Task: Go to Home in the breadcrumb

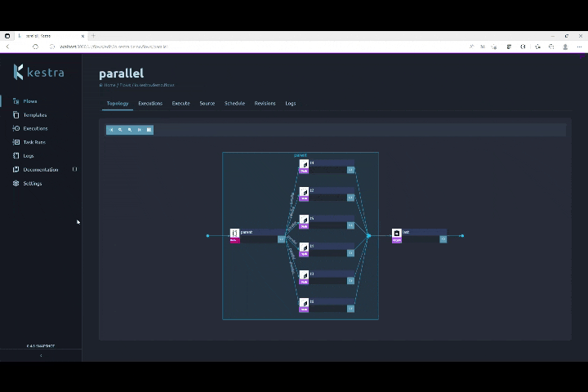Action: [x=109, y=85]
